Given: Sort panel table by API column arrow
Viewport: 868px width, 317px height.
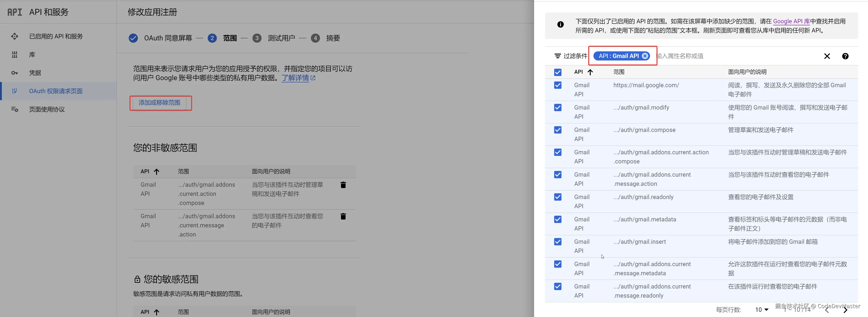Looking at the screenshot, I should pyautogui.click(x=590, y=72).
